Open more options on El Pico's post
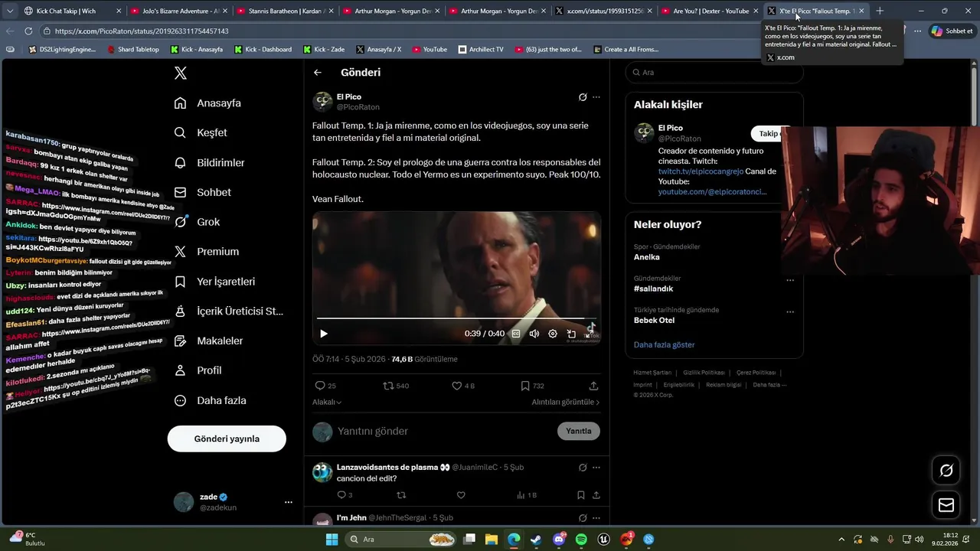Viewport: 980px width, 551px height. click(x=596, y=97)
